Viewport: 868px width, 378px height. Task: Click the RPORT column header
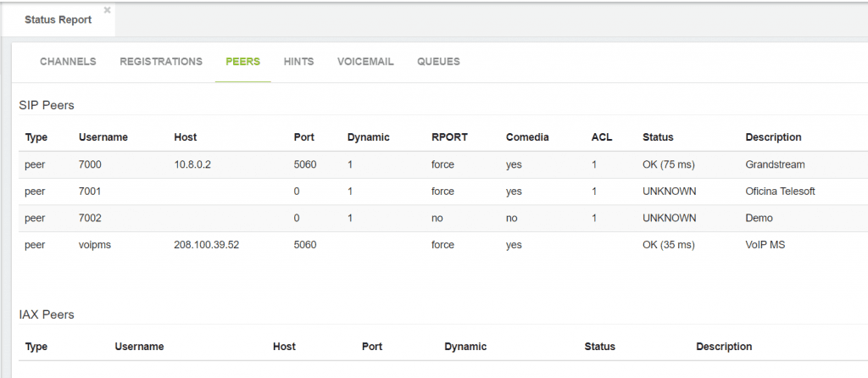pyautogui.click(x=449, y=137)
